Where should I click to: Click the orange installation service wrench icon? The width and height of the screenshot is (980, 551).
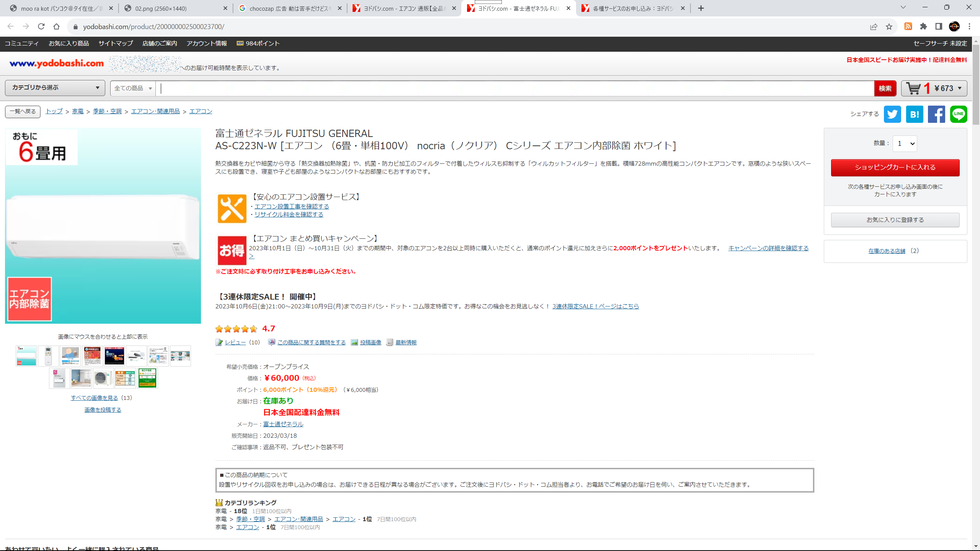[232, 209]
